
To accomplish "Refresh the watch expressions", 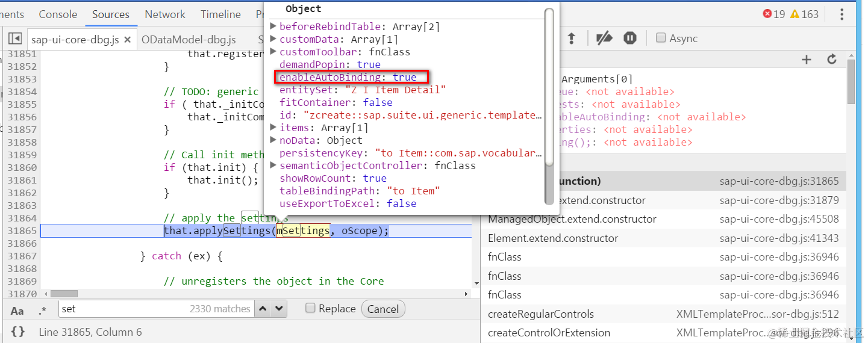I will coord(832,59).
